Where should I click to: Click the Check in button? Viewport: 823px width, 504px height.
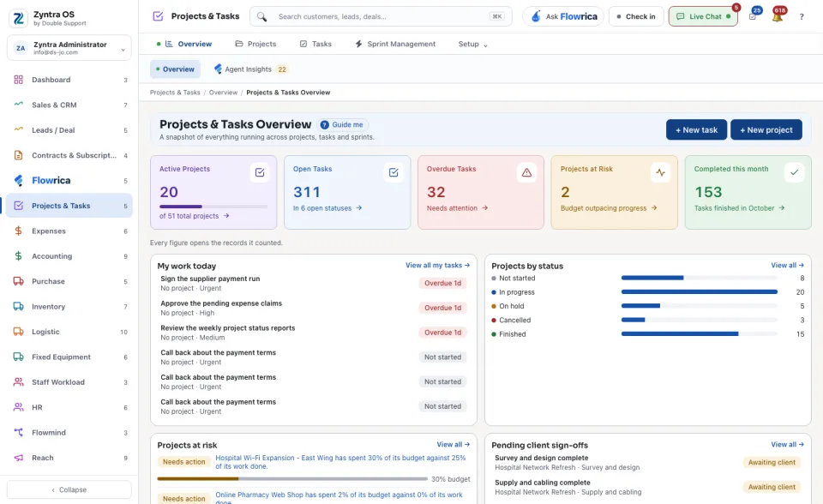click(x=636, y=17)
